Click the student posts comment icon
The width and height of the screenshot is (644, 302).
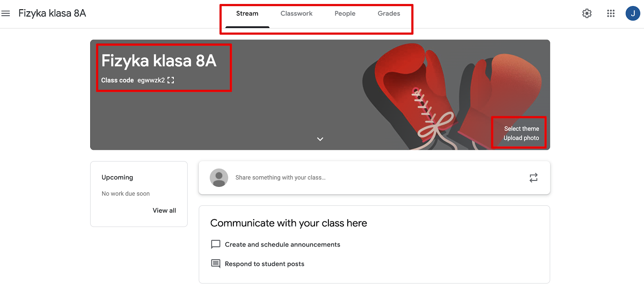click(x=216, y=264)
